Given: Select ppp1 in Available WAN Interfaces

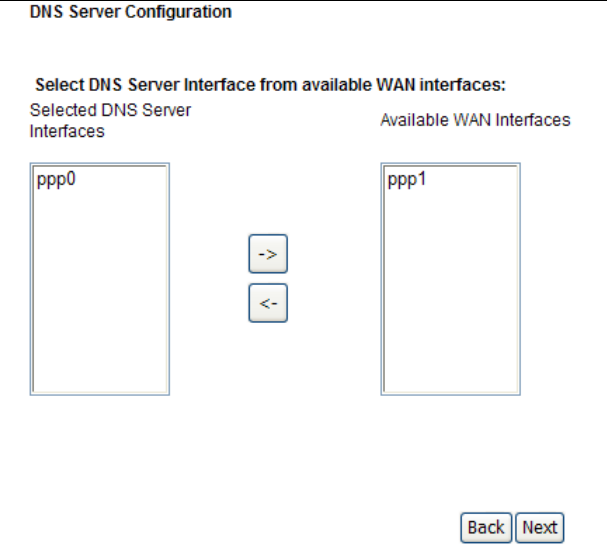Looking at the screenshot, I should [x=401, y=182].
